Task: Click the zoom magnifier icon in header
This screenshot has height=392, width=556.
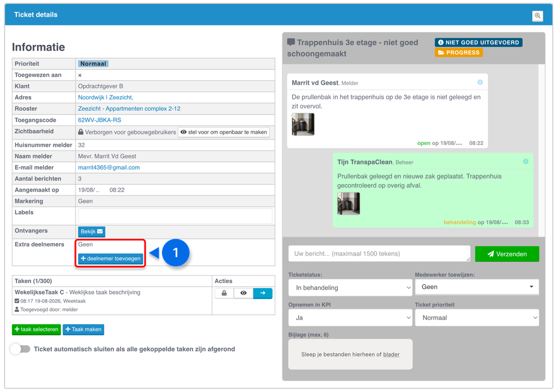Action: 538,16
